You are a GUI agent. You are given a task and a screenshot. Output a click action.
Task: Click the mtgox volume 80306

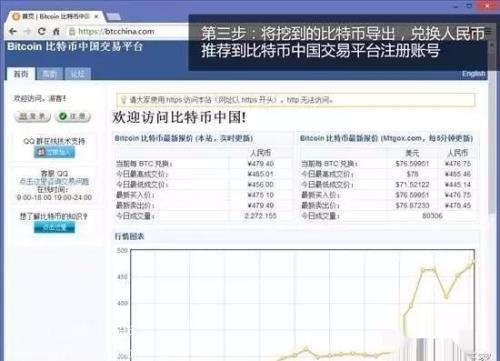point(432,216)
